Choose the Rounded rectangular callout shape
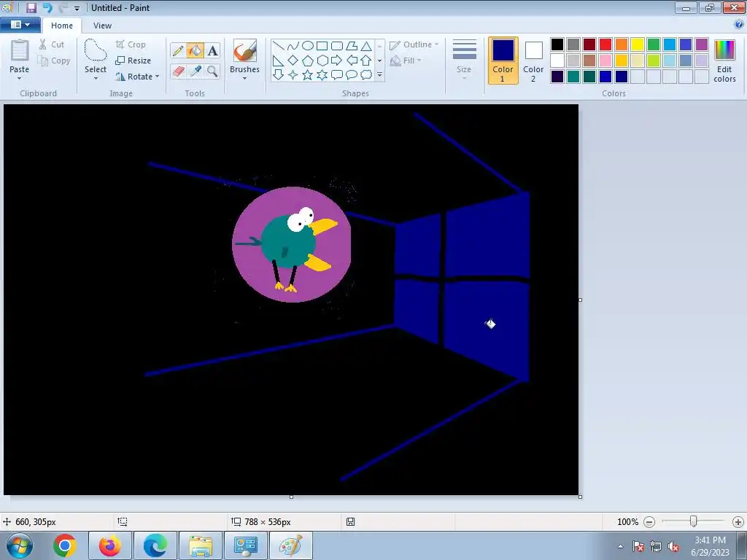This screenshot has height=560, width=747. [x=337, y=75]
